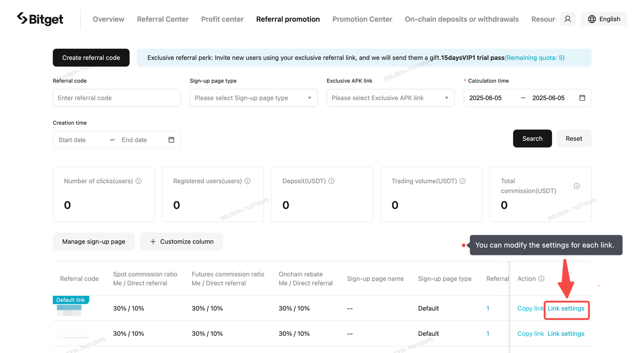
Task: Click the info icon beside Registered users
Action: (x=248, y=181)
